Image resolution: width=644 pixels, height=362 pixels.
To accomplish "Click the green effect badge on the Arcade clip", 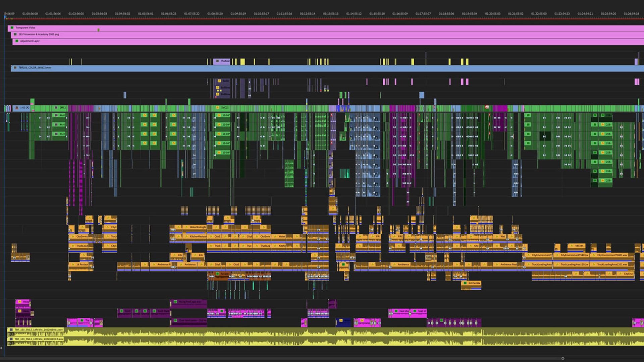I will 217,274.
